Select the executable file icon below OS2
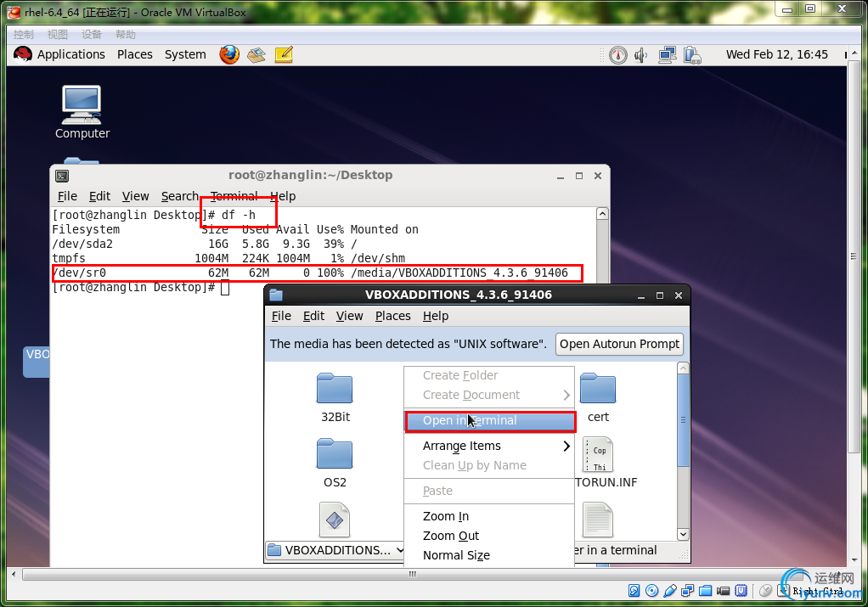The image size is (868, 607). pos(335,520)
